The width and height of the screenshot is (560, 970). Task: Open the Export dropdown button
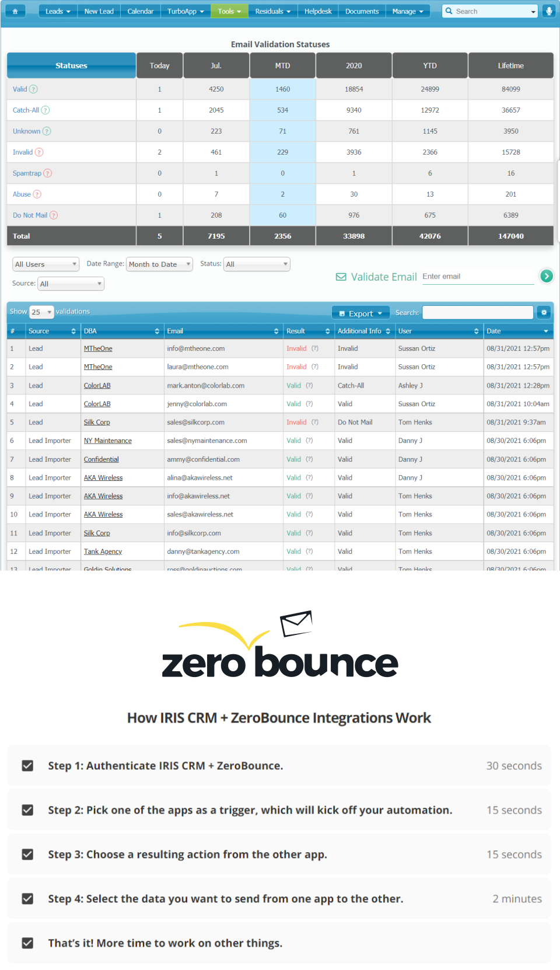pos(360,313)
